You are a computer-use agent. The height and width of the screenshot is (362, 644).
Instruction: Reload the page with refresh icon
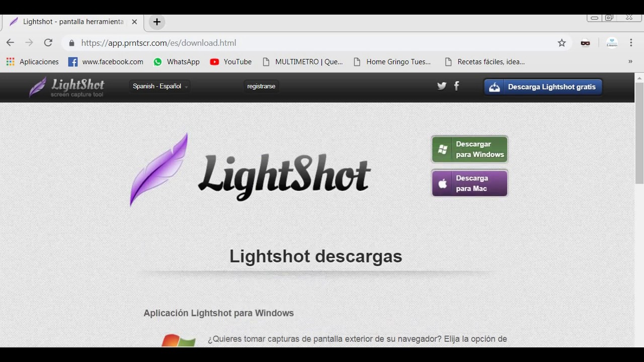(x=48, y=43)
